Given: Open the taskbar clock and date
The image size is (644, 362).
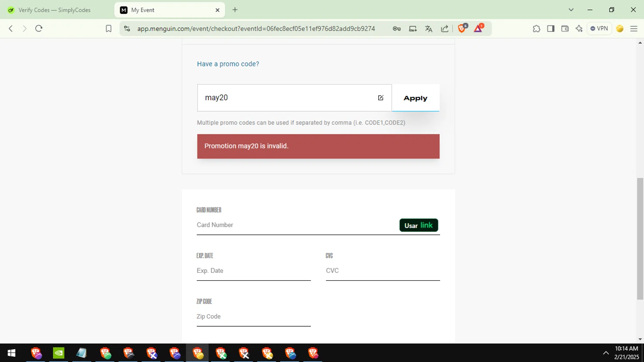Looking at the screenshot, I should (626, 353).
